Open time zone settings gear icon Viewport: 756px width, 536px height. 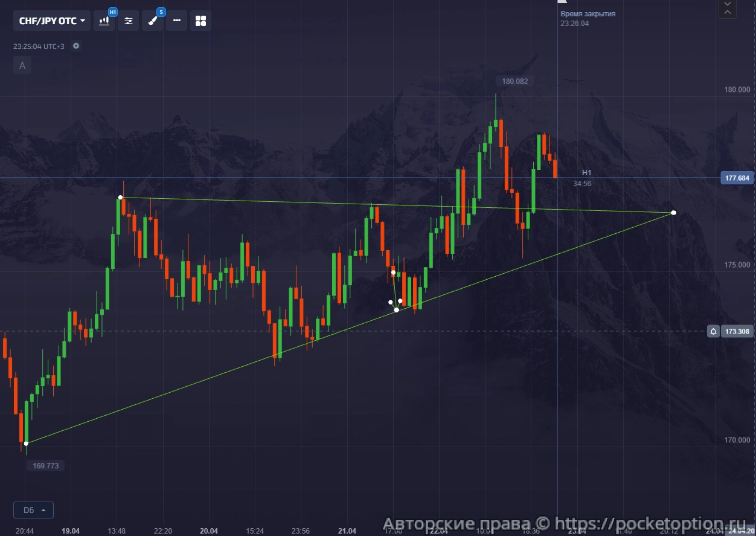tap(76, 46)
